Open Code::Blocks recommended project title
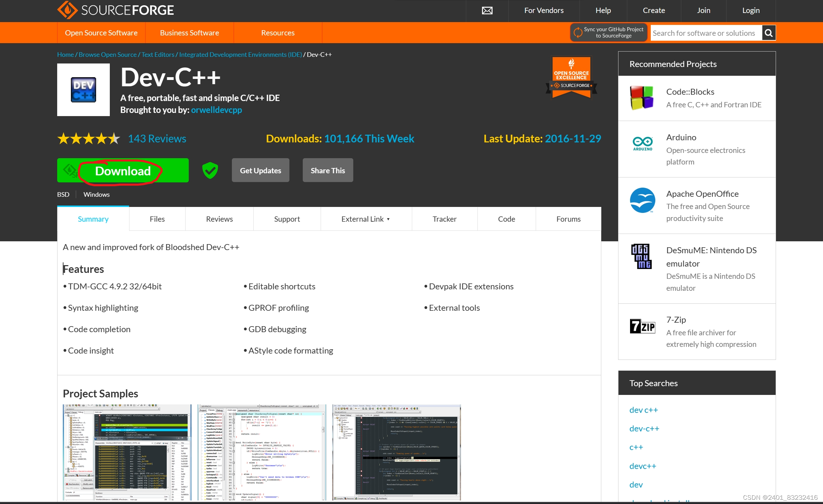 click(x=690, y=92)
